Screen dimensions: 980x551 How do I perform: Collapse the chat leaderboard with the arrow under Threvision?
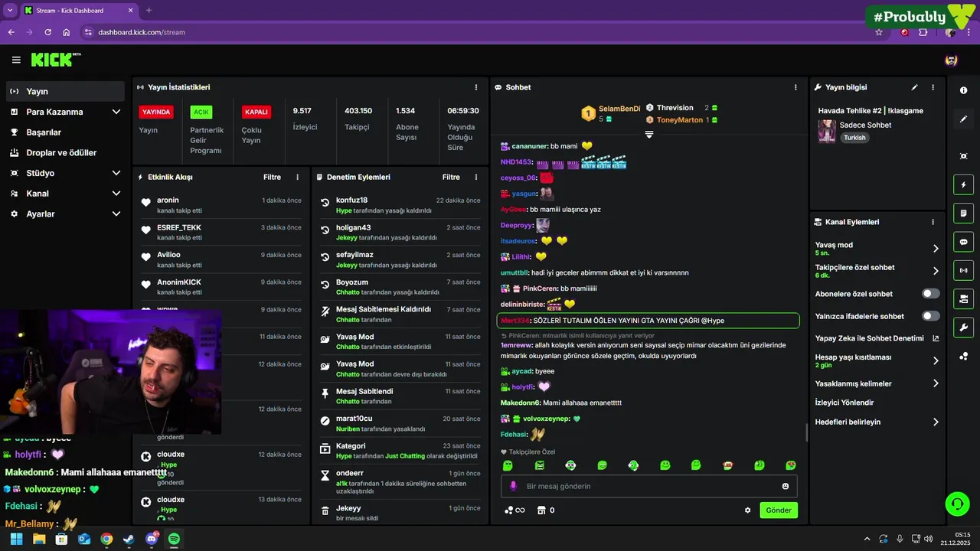pyautogui.click(x=648, y=134)
